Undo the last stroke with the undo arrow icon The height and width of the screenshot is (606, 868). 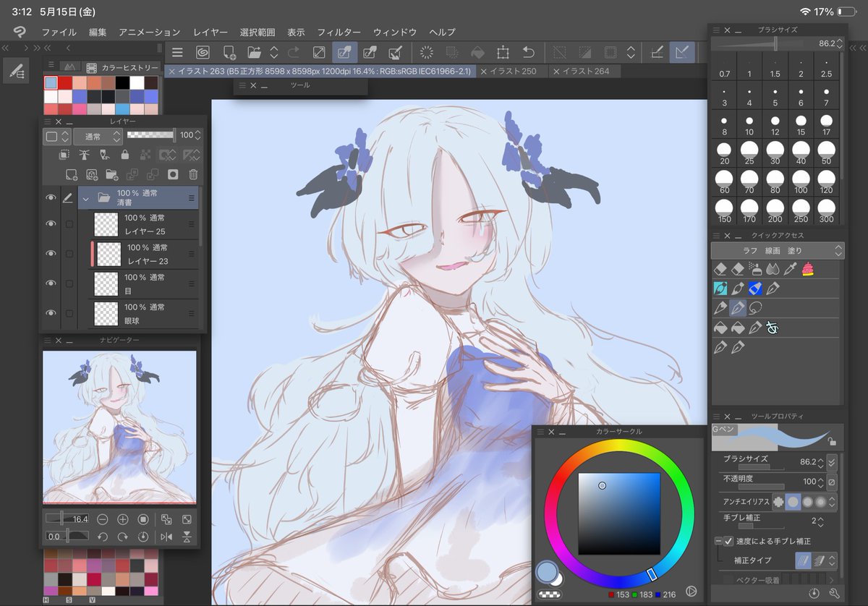coord(528,52)
